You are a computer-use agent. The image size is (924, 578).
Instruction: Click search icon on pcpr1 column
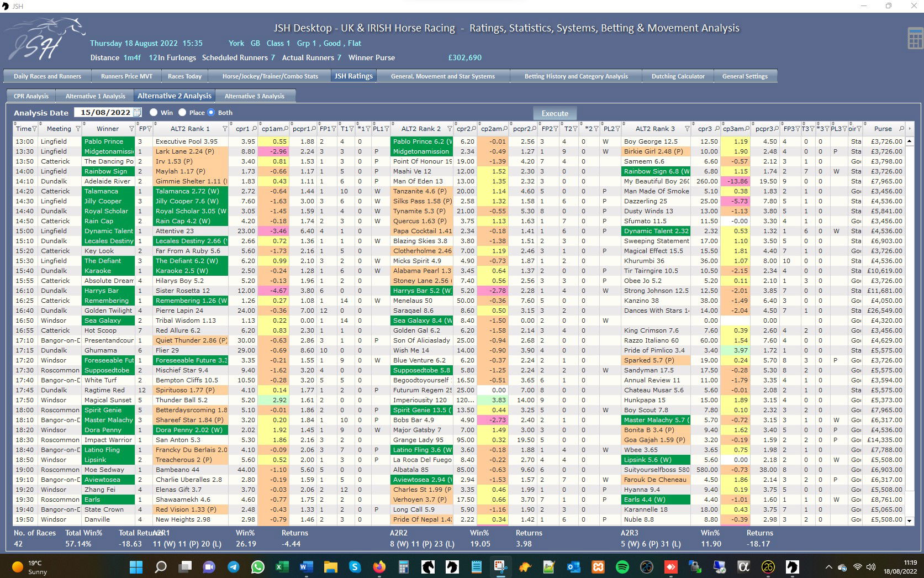pyautogui.click(x=314, y=129)
